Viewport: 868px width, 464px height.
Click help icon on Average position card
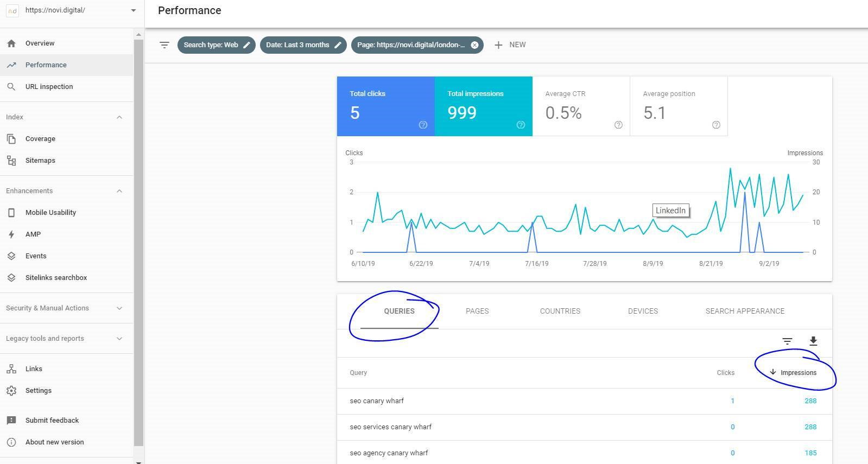point(716,125)
